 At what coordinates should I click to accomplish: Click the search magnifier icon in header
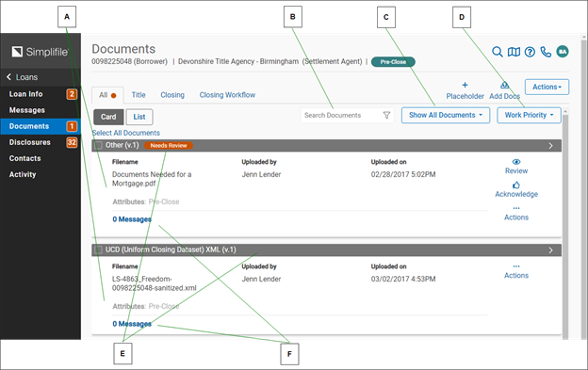coord(498,52)
